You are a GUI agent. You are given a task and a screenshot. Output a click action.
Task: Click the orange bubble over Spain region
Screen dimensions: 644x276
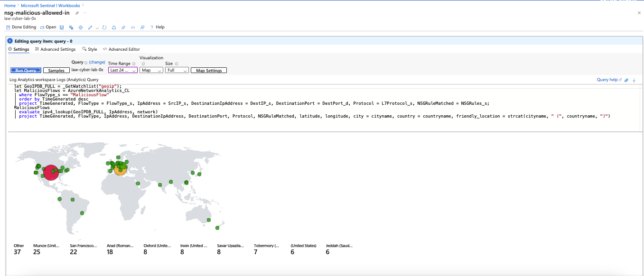[120, 169]
